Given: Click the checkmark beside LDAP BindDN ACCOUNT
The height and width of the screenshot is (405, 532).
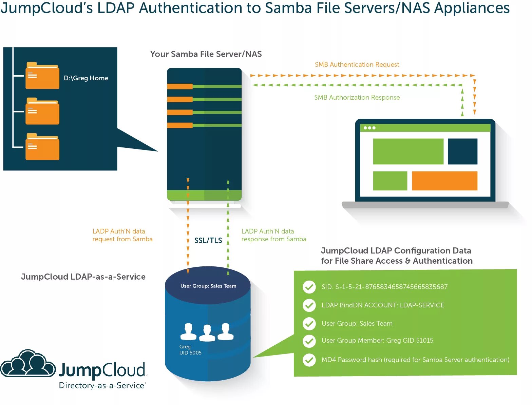Looking at the screenshot, I should (309, 305).
